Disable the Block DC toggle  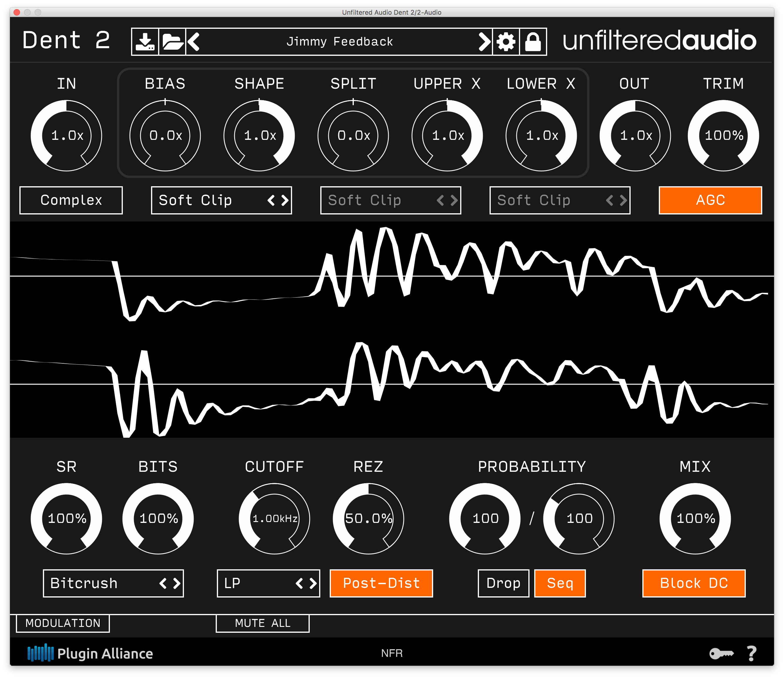coord(693,583)
